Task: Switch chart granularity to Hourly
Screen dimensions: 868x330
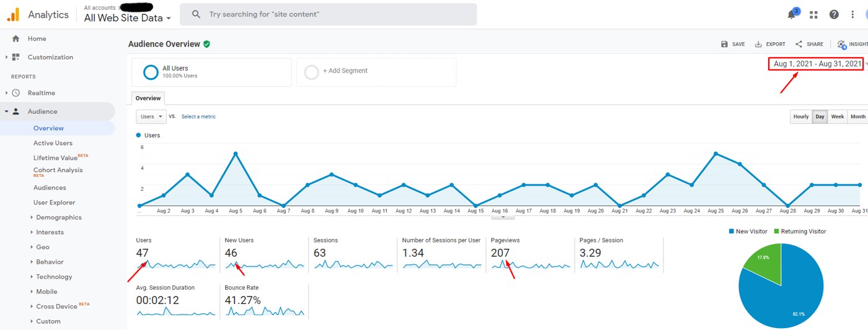Action: 801,116
